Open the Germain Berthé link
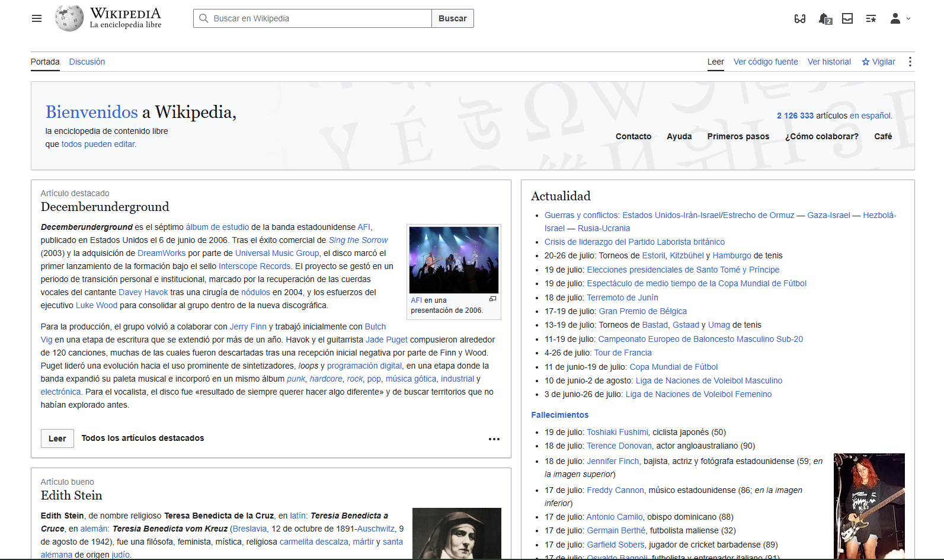 click(x=616, y=530)
